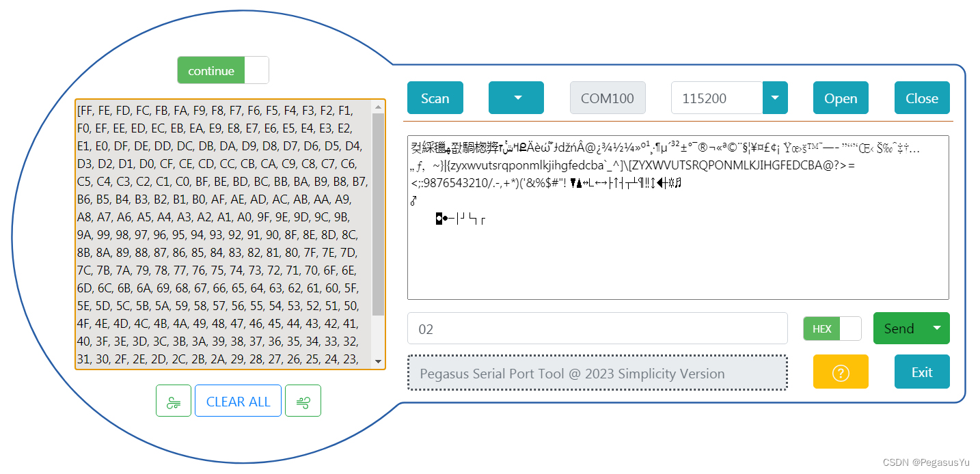The height and width of the screenshot is (474, 980).
Task: Open the yellow help question mark
Action: click(840, 372)
